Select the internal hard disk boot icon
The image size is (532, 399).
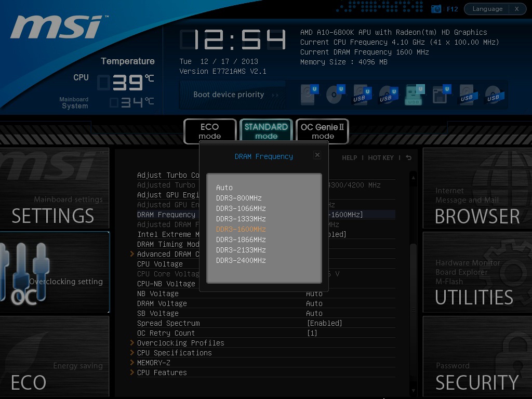click(x=309, y=95)
